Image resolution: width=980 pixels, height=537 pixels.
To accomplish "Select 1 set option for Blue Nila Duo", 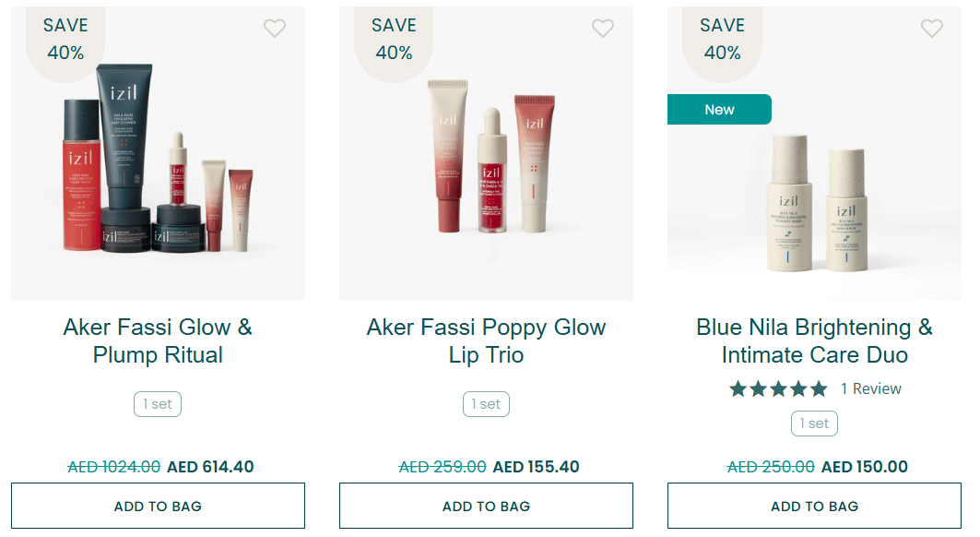I will (814, 424).
